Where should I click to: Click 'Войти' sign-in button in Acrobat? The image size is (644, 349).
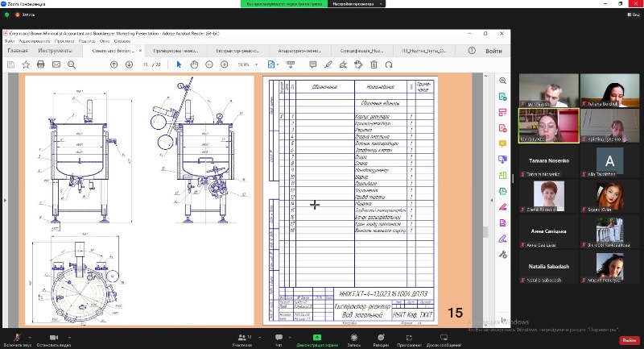point(493,50)
